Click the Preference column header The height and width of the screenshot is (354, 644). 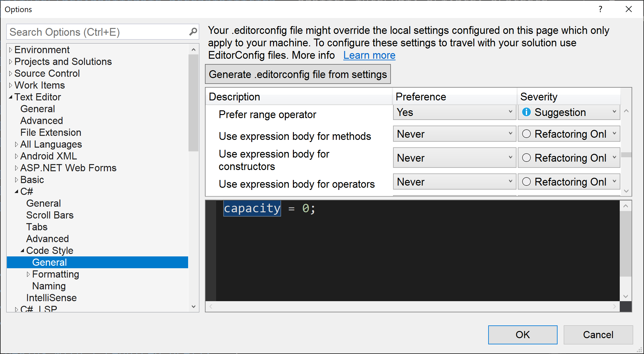455,97
